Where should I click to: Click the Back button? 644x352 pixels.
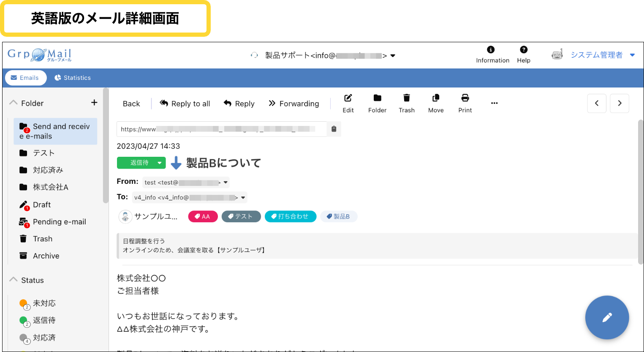(131, 104)
